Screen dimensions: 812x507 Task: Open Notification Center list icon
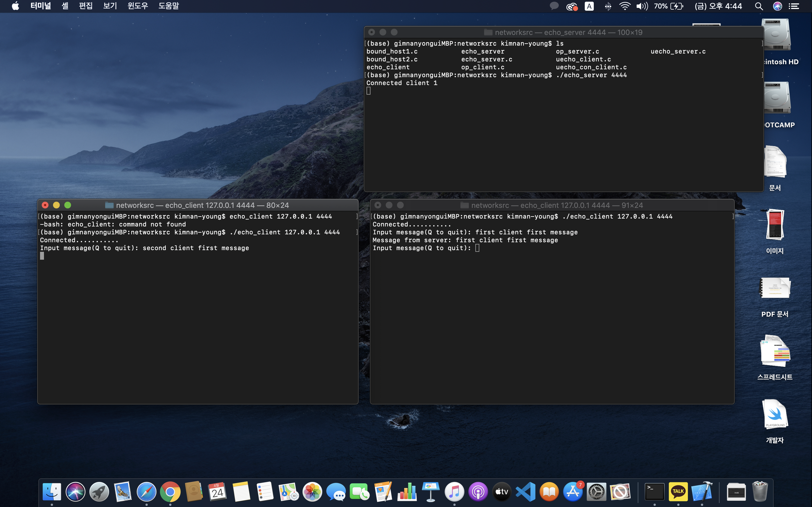click(794, 6)
